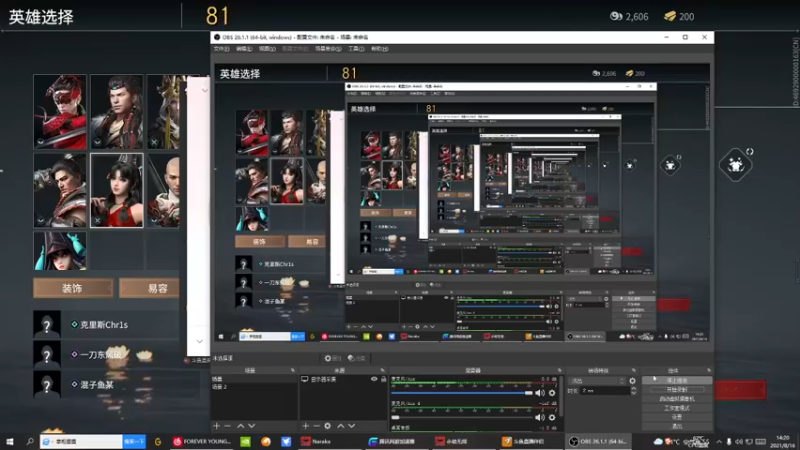The image size is (800, 450).
Task: Click the large diamond emote icon in game
Action: coord(736,164)
